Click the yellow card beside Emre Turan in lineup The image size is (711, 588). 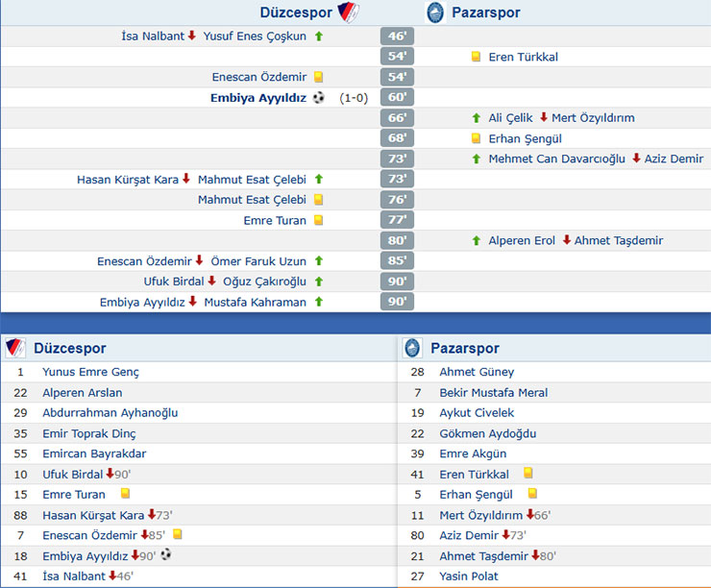pyautogui.click(x=125, y=494)
